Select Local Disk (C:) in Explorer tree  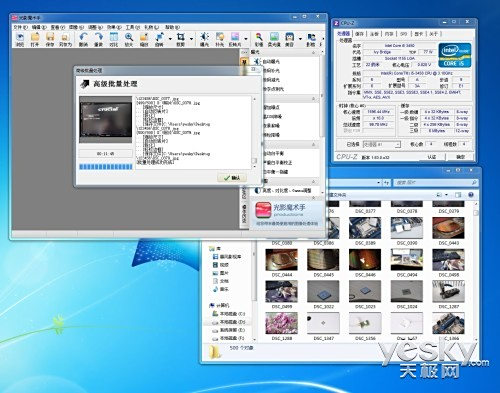(229, 314)
